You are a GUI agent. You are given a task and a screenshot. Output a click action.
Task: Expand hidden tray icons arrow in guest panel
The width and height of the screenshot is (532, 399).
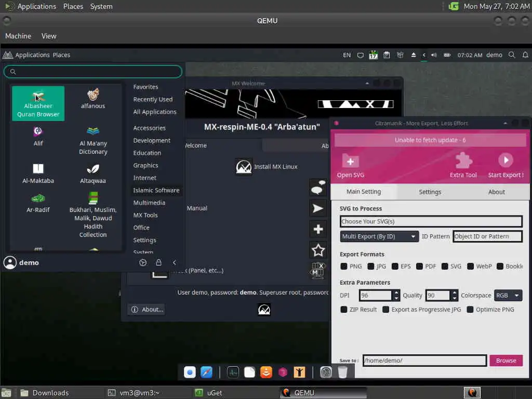coord(424,55)
